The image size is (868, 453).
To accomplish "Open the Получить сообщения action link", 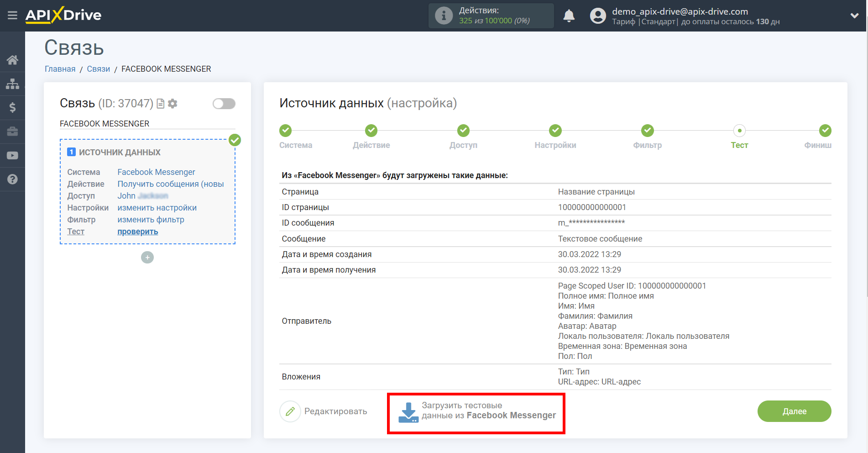I will point(171,184).
